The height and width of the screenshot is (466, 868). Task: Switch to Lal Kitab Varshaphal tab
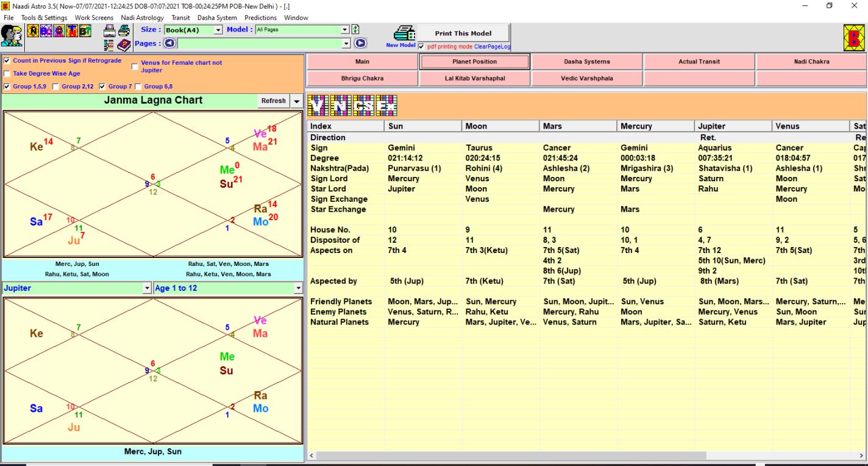[475, 78]
